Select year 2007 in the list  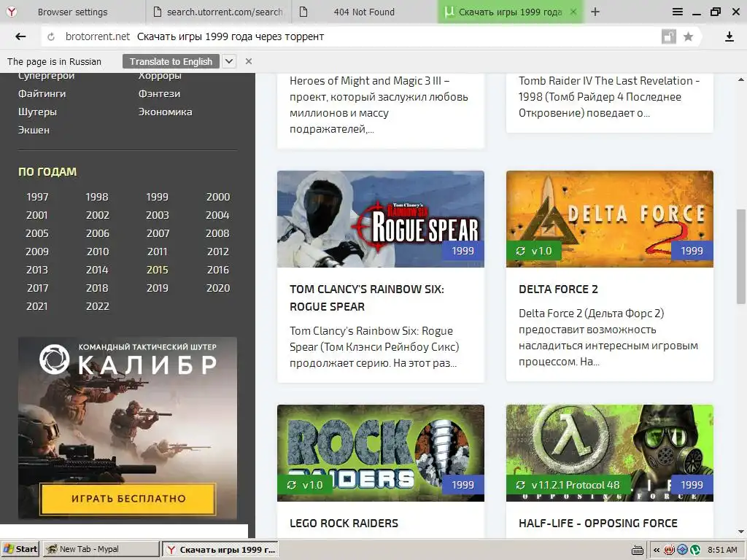(158, 233)
